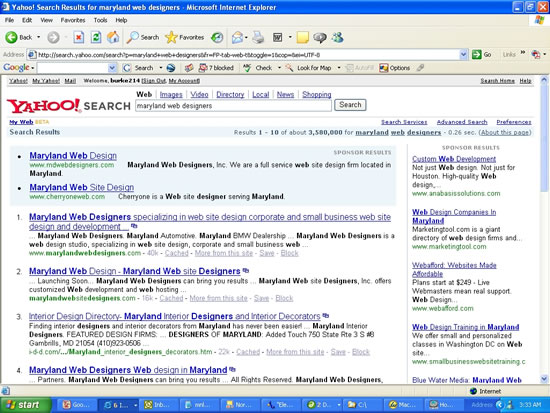Print the page using the printer icon

[258, 37]
